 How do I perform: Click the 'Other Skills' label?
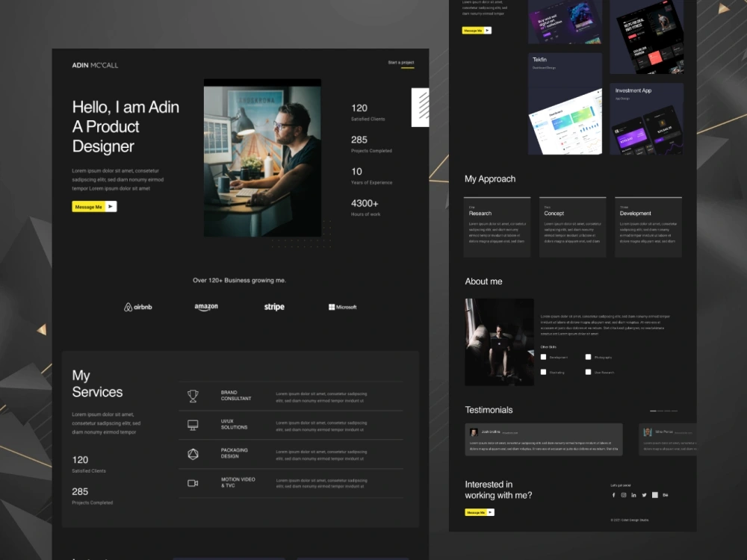(x=548, y=346)
